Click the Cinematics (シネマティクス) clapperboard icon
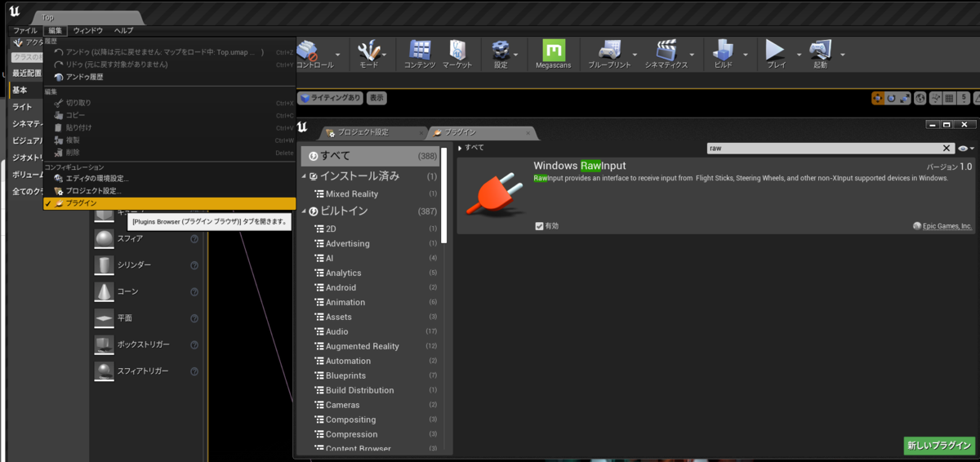This screenshot has width=980, height=462. coord(666,51)
